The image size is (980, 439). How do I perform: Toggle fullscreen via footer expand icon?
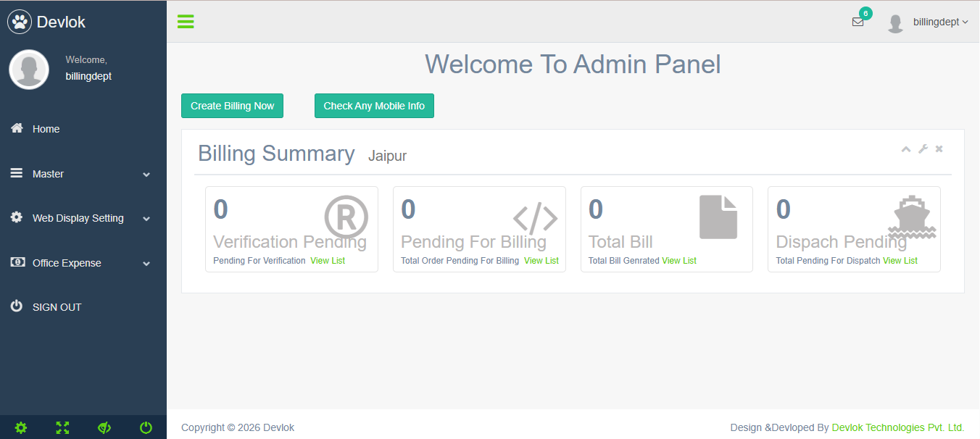62,428
